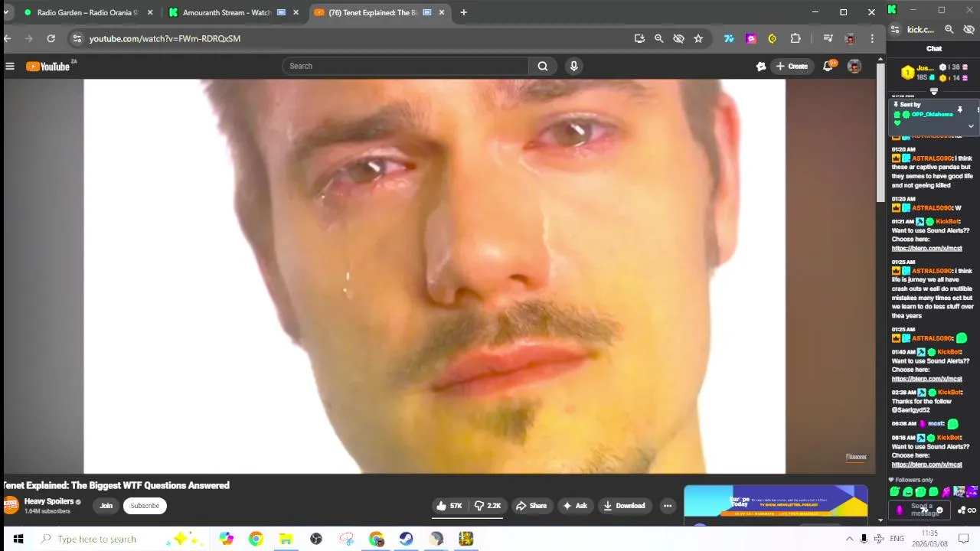Open site controls in Kick window
Viewport: 980px width, 551px height.
click(x=894, y=29)
